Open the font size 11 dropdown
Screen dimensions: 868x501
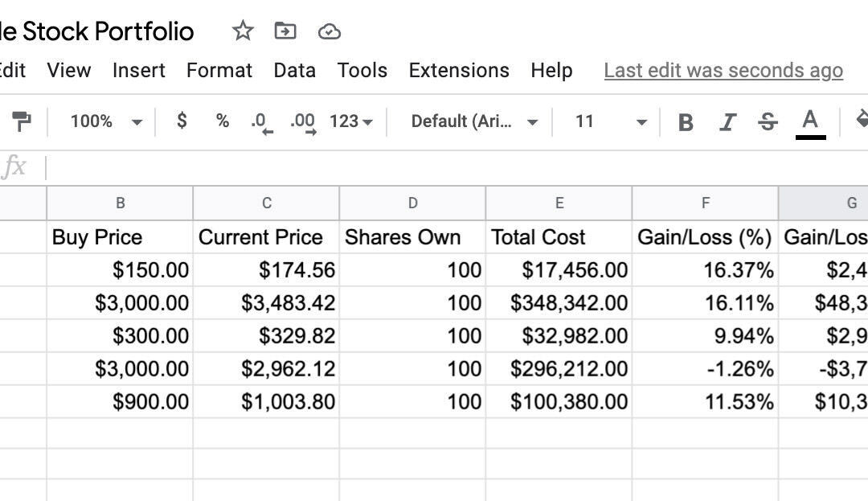610,121
